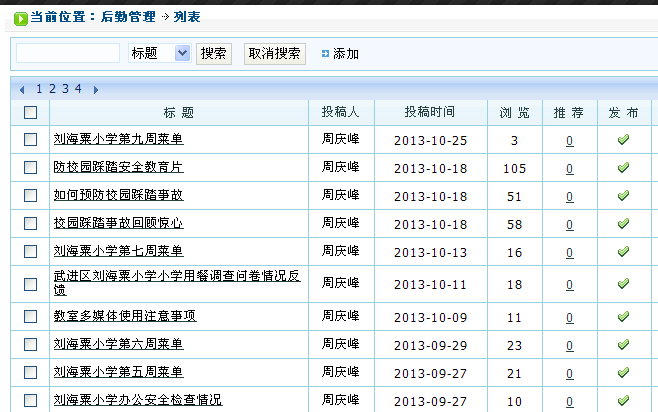Go to page 2

(52, 89)
